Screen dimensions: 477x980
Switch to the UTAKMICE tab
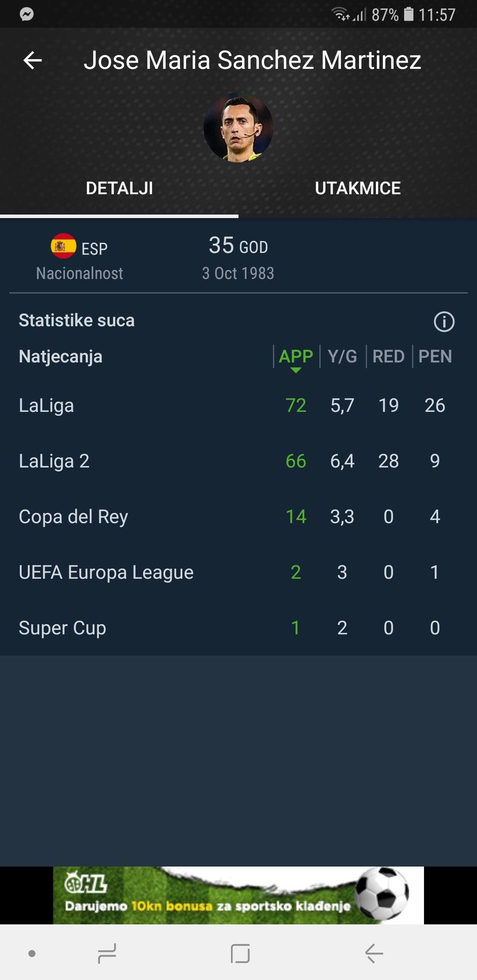point(358,188)
